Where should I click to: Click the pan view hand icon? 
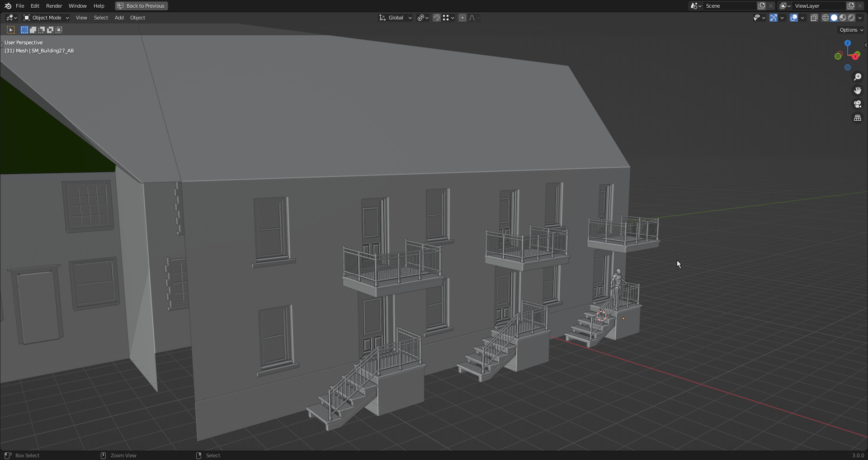[x=857, y=90]
